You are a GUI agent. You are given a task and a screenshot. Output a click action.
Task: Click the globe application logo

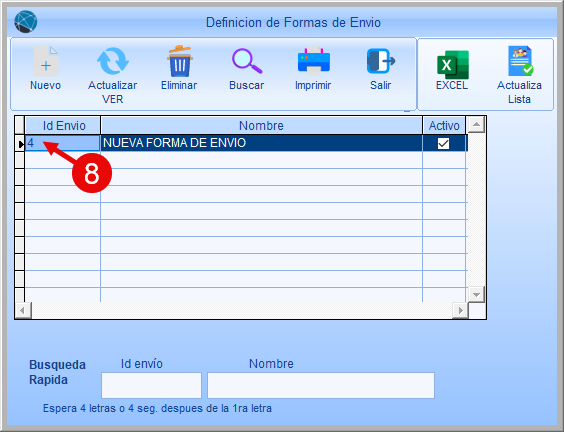click(x=26, y=22)
